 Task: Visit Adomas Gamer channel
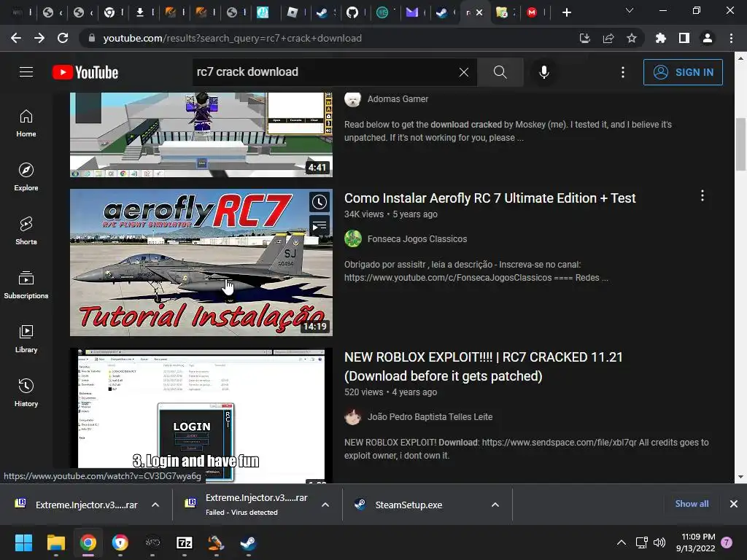[x=398, y=99]
